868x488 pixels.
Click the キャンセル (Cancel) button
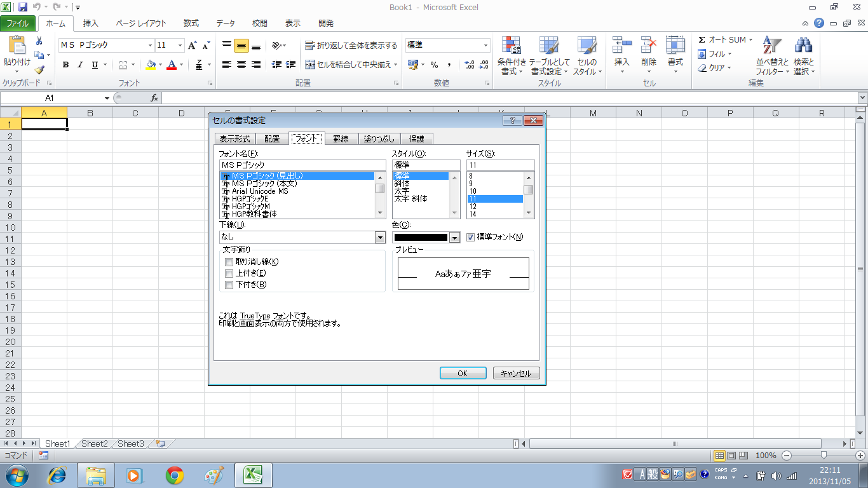(516, 374)
